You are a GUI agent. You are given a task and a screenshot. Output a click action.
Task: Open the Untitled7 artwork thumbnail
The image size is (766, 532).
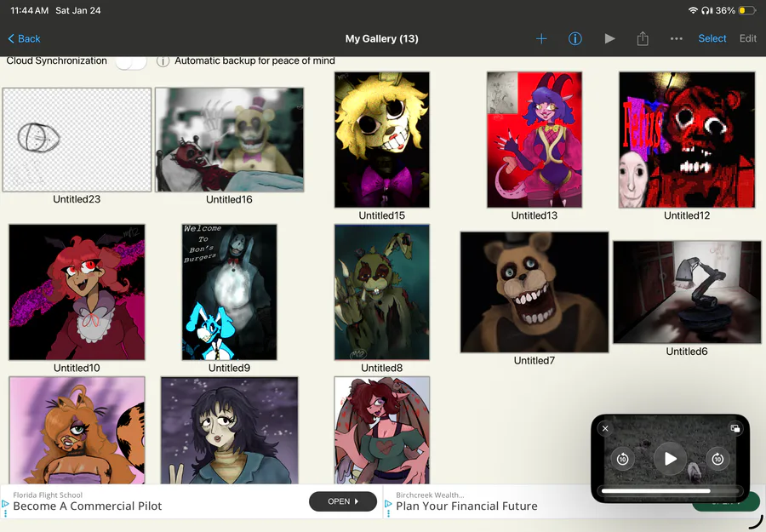(534, 292)
